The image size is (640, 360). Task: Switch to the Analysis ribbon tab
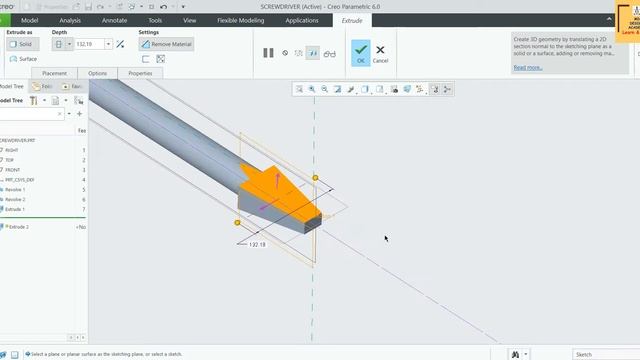[70, 20]
